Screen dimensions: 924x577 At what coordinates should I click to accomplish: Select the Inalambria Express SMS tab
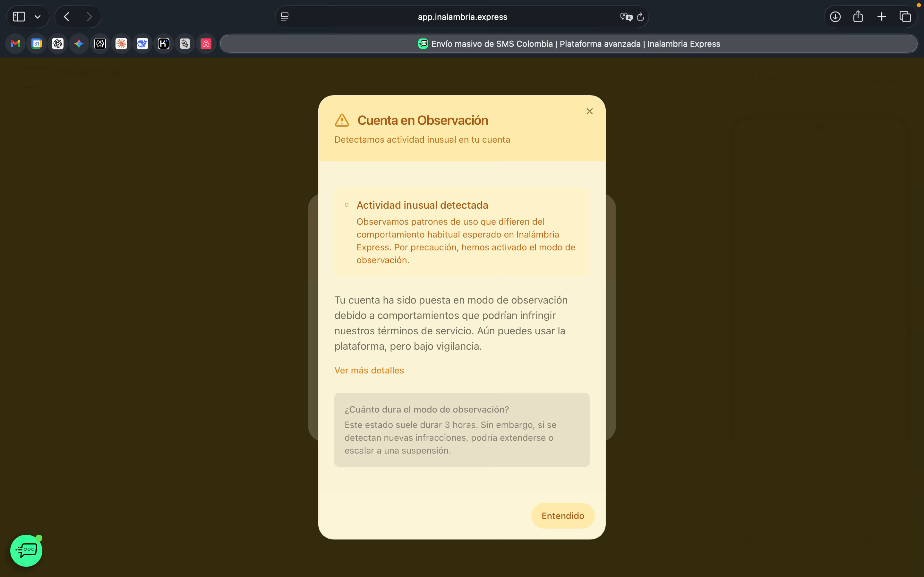pyautogui.click(x=568, y=44)
